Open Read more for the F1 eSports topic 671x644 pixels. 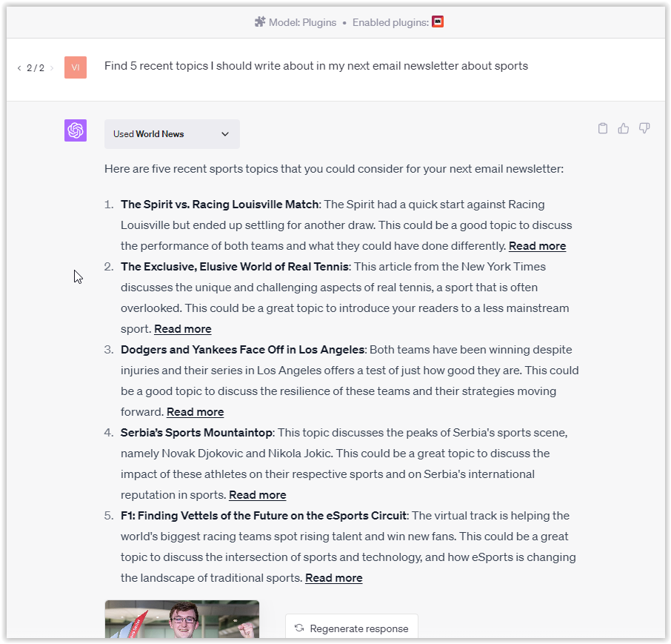tap(333, 578)
